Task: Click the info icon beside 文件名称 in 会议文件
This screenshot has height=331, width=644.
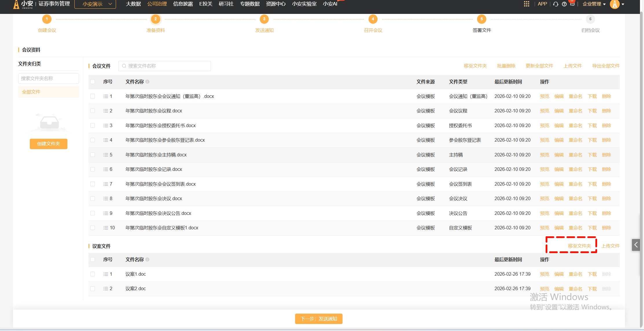Action: pos(148,82)
